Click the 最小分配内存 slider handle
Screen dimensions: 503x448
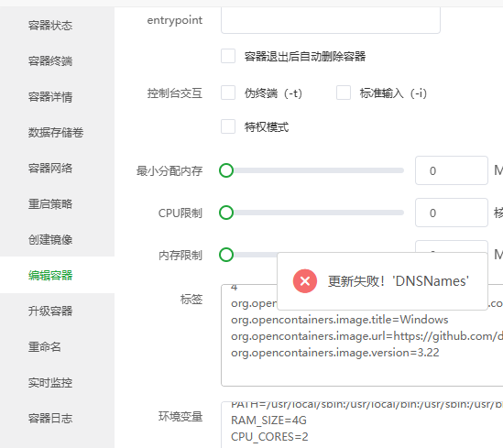coord(226,170)
